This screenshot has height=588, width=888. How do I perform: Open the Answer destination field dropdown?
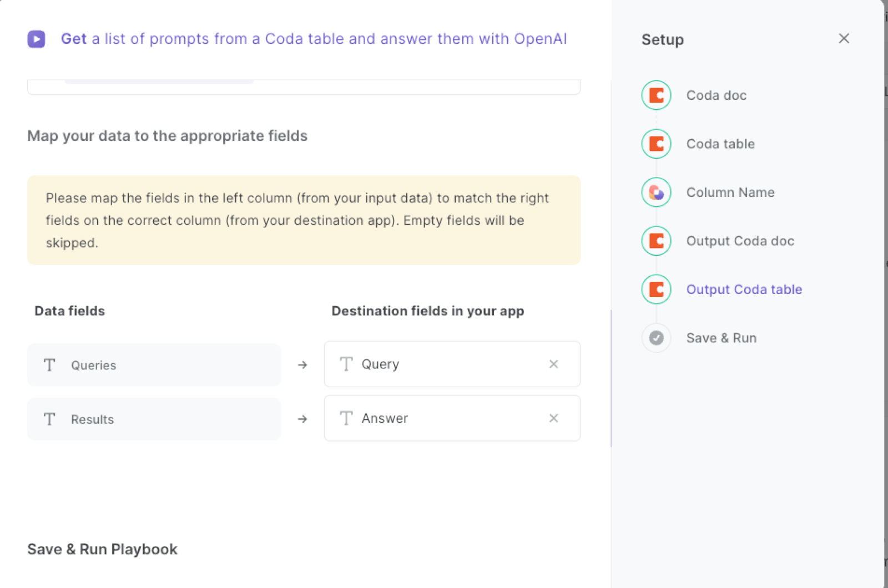pyautogui.click(x=452, y=418)
